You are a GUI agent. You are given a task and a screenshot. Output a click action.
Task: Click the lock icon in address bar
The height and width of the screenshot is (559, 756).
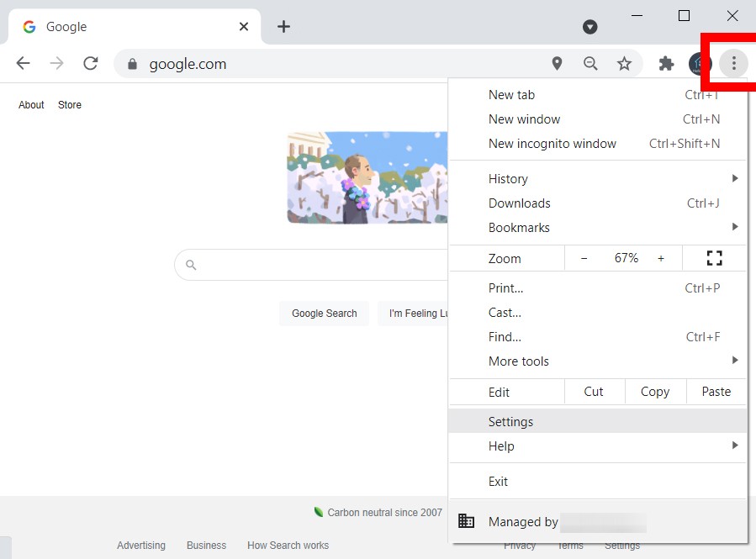(x=132, y=64)
